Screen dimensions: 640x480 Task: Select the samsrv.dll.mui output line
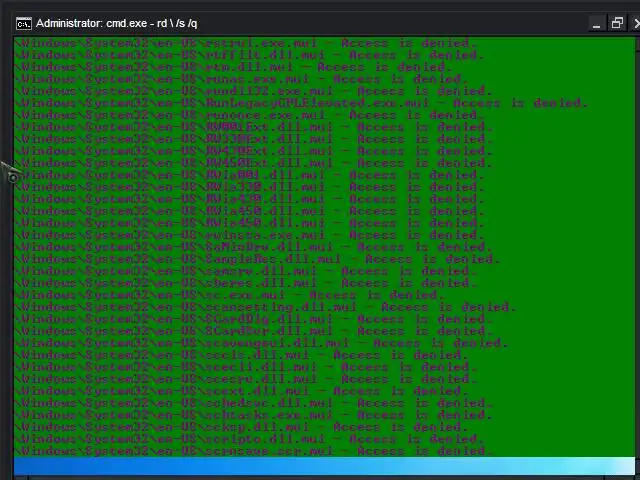tap(245, 271)
